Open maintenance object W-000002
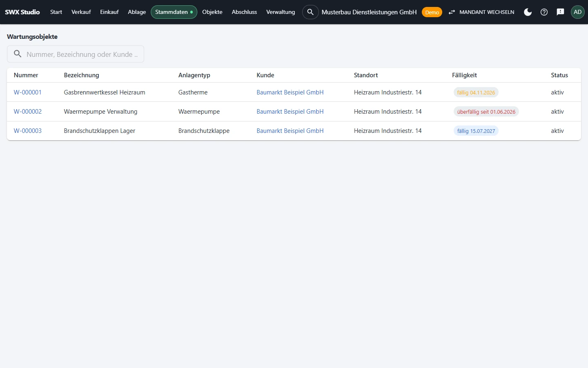The width and height of the screenshot is (588, 368). [28, 112]
